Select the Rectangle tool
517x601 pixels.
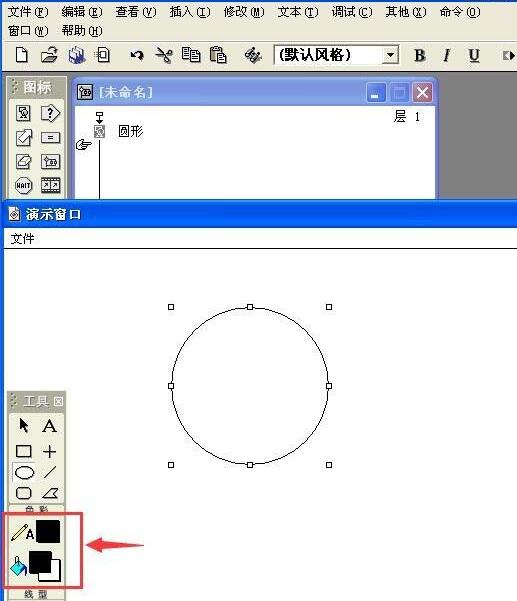(x=23, y=451)
